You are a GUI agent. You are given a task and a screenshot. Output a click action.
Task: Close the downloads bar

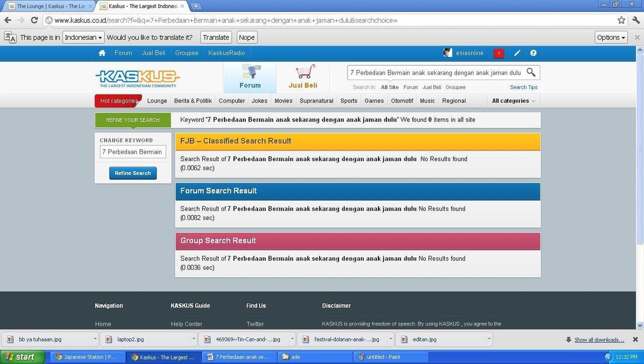(x=635, y=339)
